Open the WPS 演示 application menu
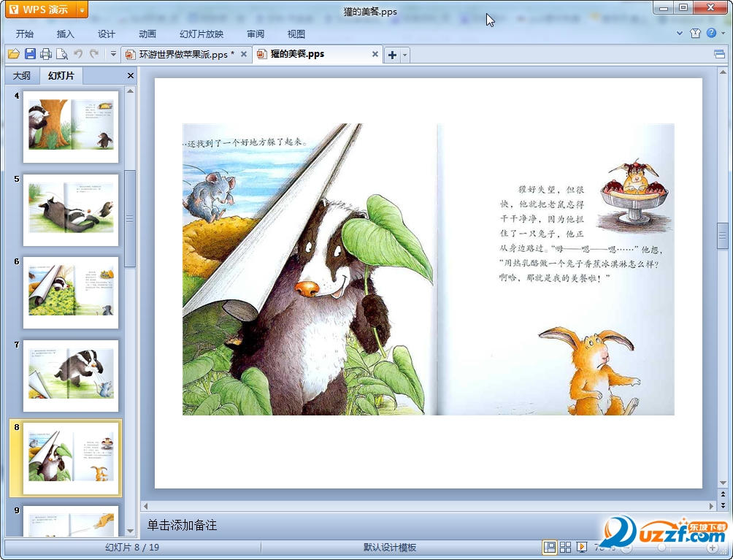 coord(40,9)
